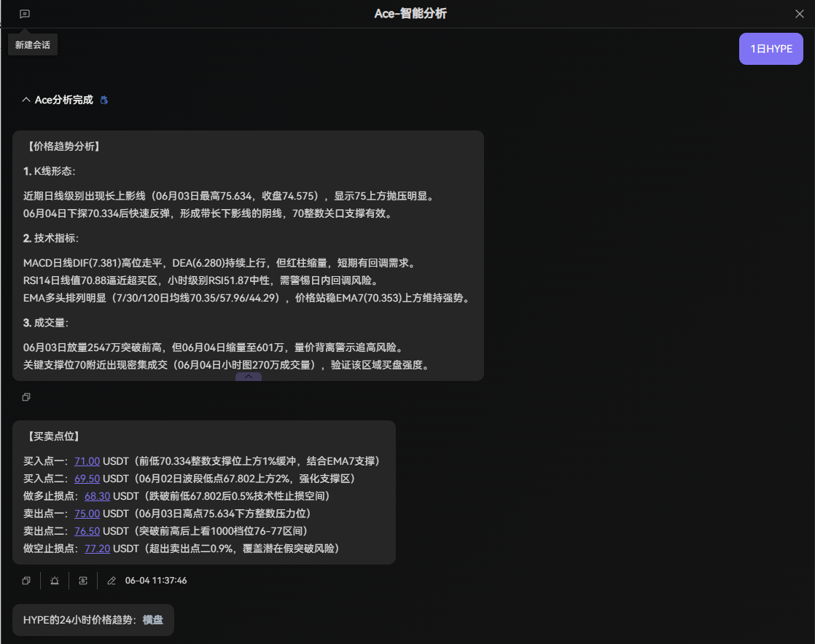This screenshot has height=644, width=815.
Task: Collapse the Ace分析完成 section chevron
Action: [26, 100]
